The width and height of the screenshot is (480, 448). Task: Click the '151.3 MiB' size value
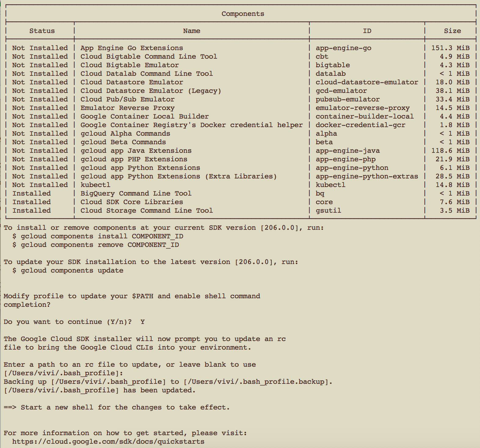(450, 48)
